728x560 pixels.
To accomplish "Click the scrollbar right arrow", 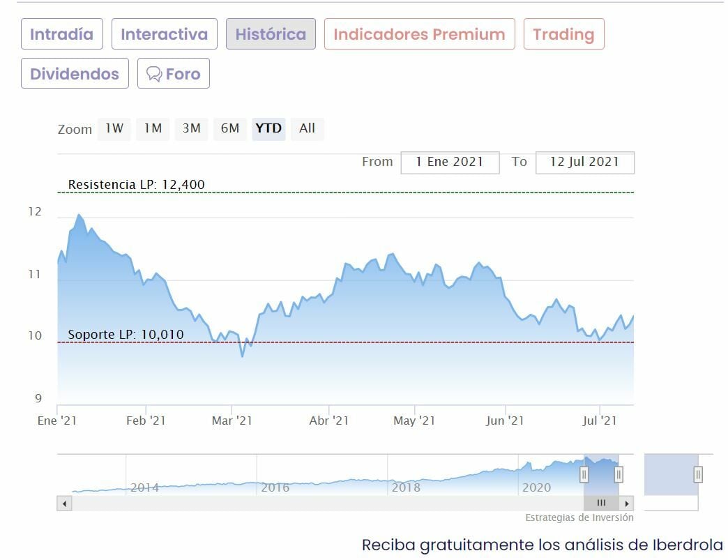I will 627,503.
